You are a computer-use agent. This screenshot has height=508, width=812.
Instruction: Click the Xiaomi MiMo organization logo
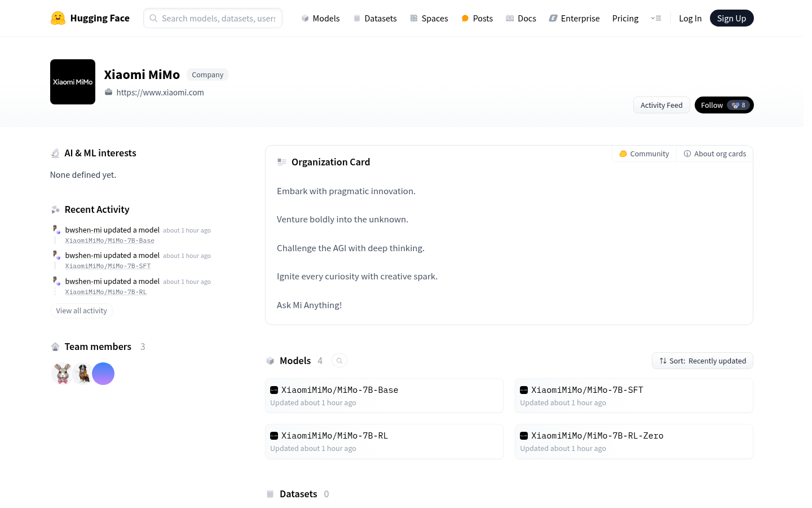click(73, 82)
